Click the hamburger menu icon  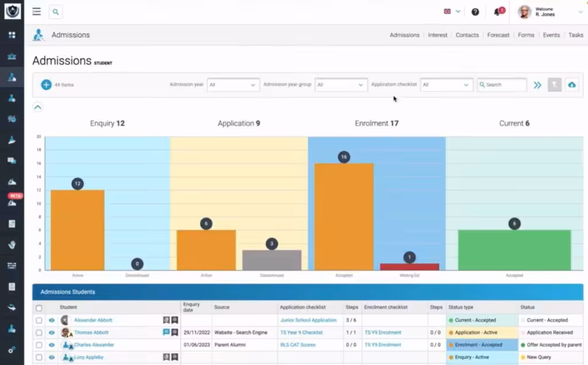click(37, 11)
